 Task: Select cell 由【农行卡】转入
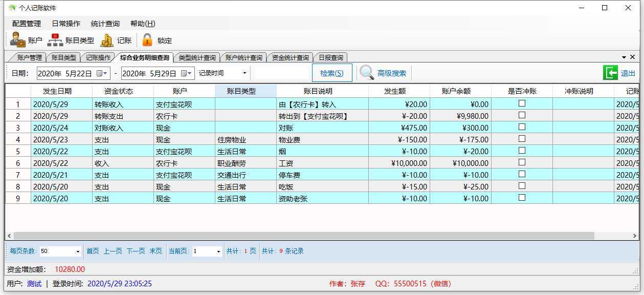coord(322,104)
